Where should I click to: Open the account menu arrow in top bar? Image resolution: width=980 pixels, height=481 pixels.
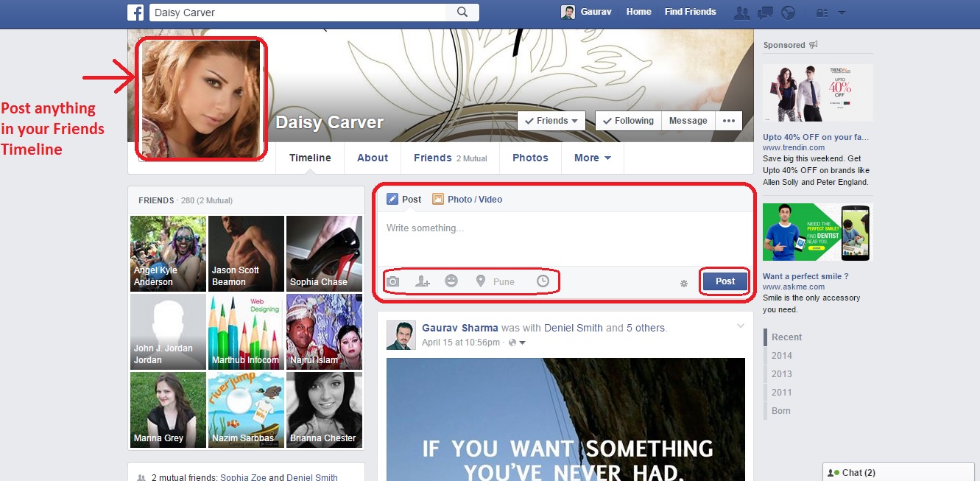[x=842, y=13]
